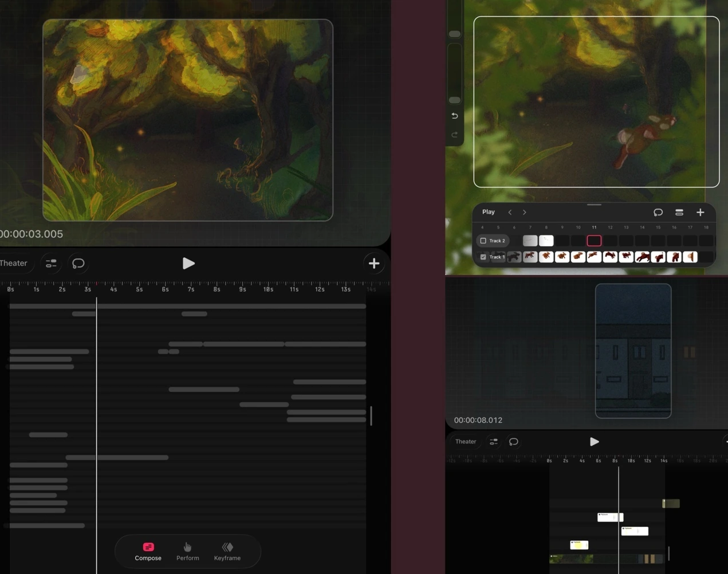Select Track 1 rabbit frame under number 12

pos(610,257)
